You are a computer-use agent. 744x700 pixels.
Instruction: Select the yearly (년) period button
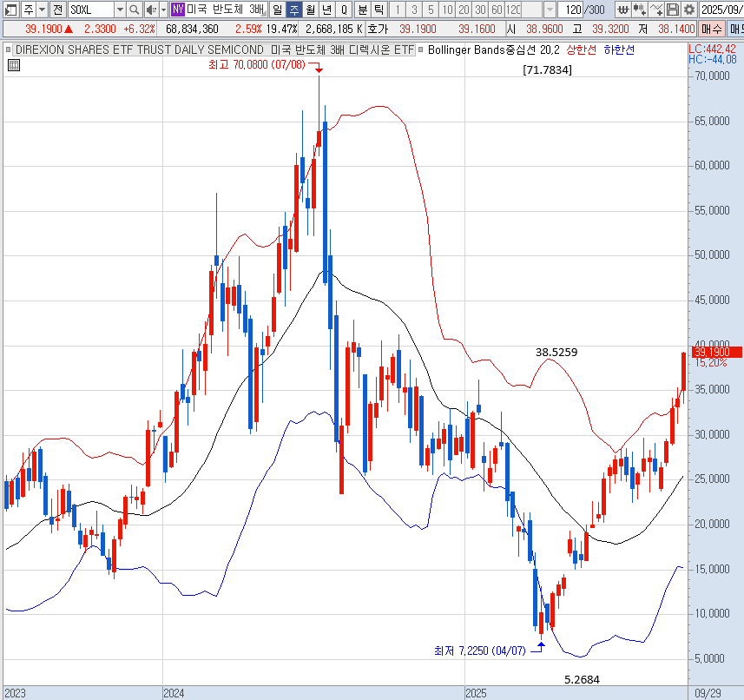point(326,10)
